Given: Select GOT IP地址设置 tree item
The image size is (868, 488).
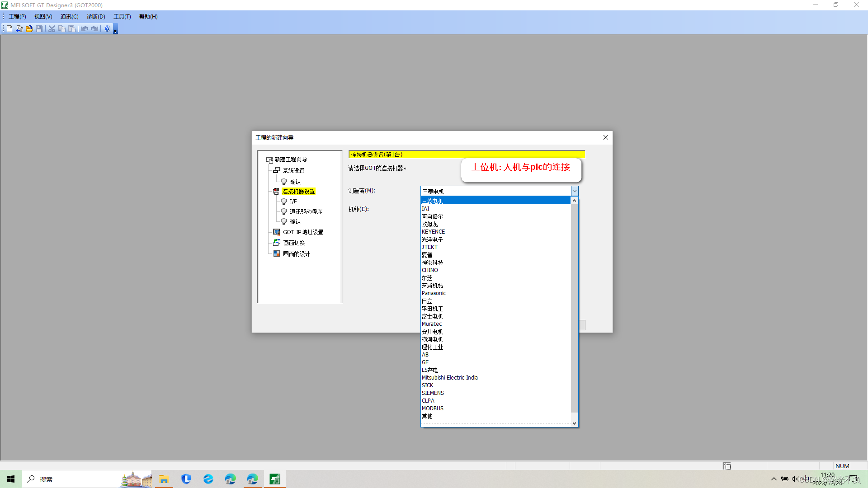Looking at the screenshot, I should pyautogui.click(x=303, y=232).
